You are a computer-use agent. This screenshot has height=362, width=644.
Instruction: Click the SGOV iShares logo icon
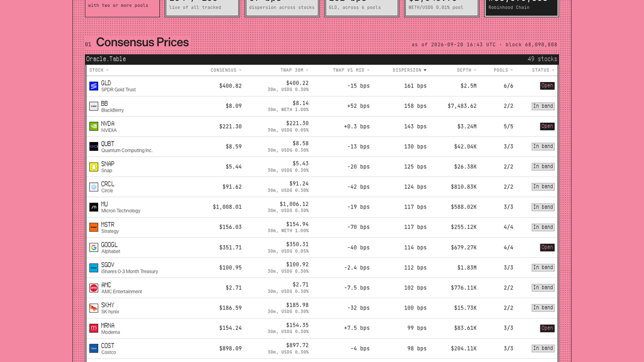point(94,268)
